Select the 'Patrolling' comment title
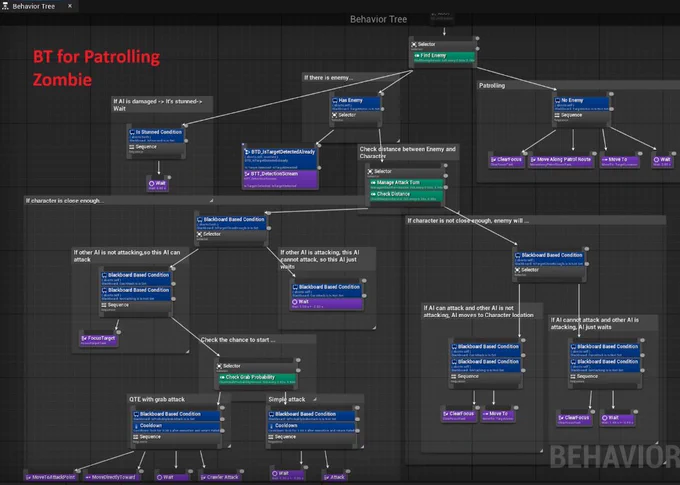 492,85
